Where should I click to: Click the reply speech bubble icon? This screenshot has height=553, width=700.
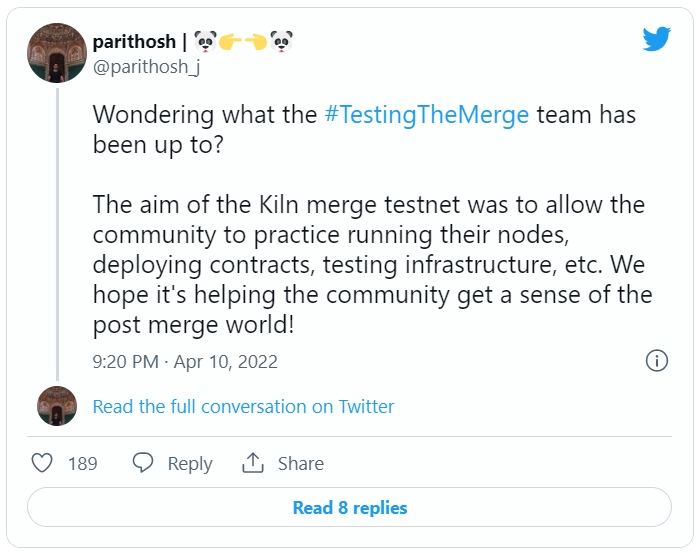point(143,463)
